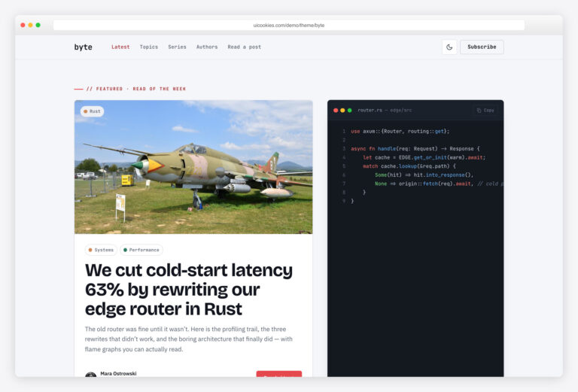
Task: Open the Topics nav item
Action: 149,47
